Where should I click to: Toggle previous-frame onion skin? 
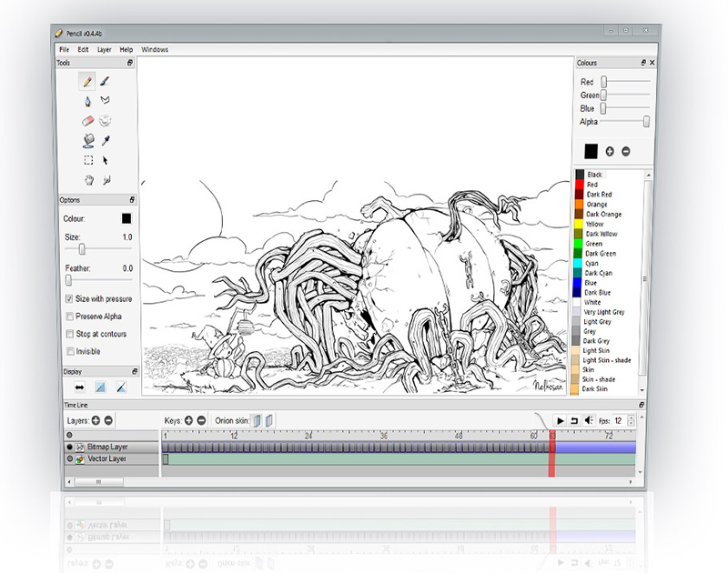[257, 421]
